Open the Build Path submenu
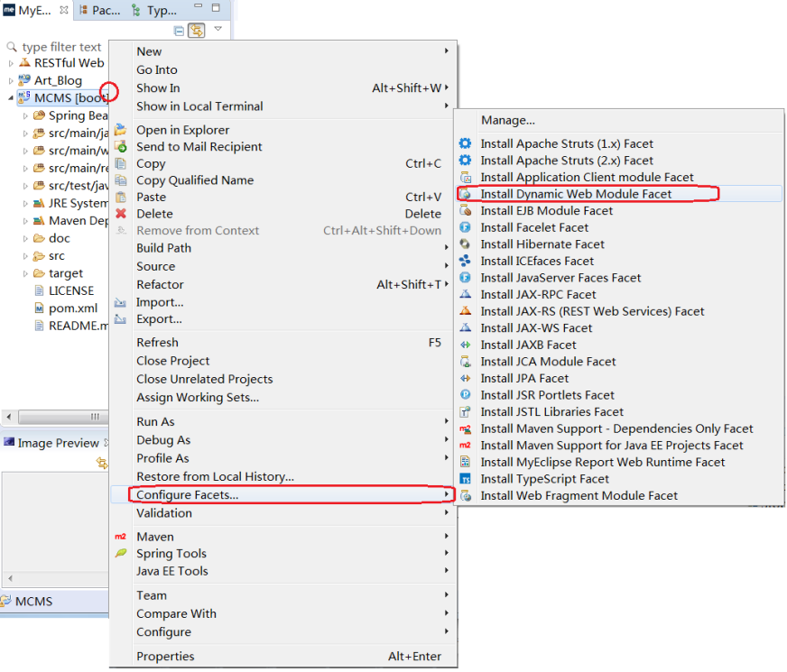 [x=283, y=248]
